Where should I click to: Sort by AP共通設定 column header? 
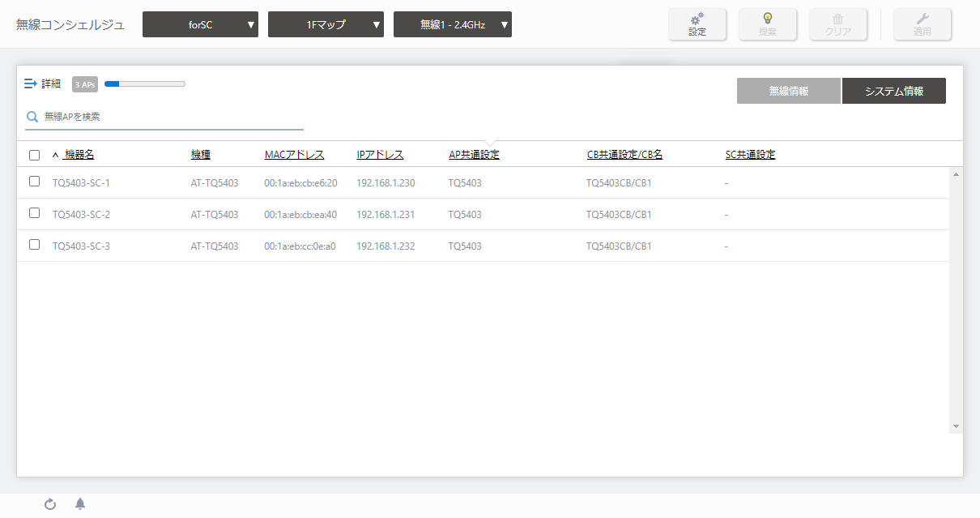coord(474,155)
